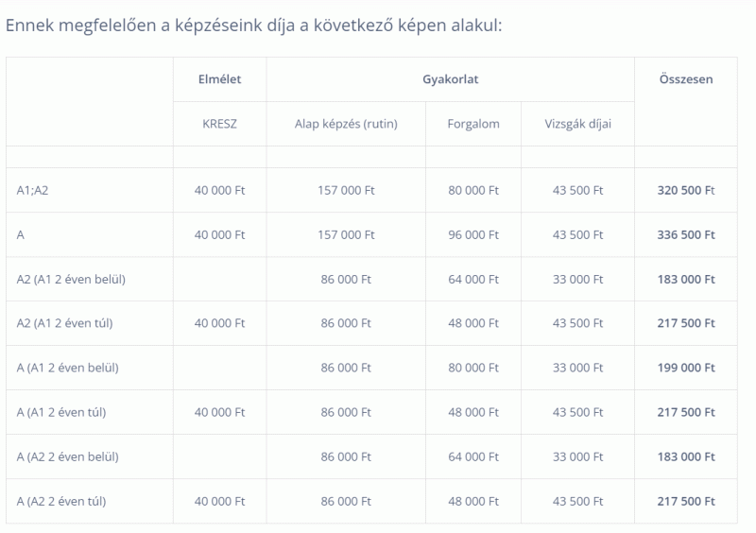Select the A1;A2 row label
Viewport: 756px width, 533px height.
pyautogui.click(x=32, y=191)
